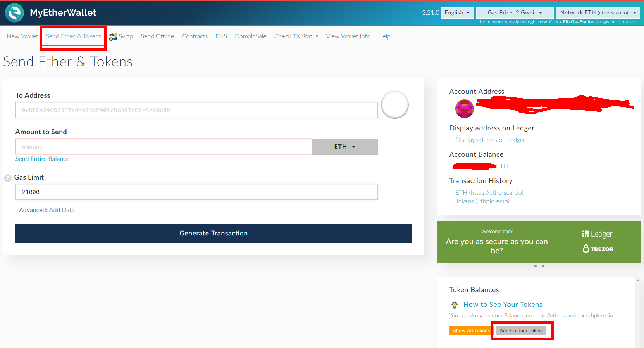Open the English language dropdown
The height and width of the screenshot is (348, 644).
pyautogui.click(x=457, y=13)
